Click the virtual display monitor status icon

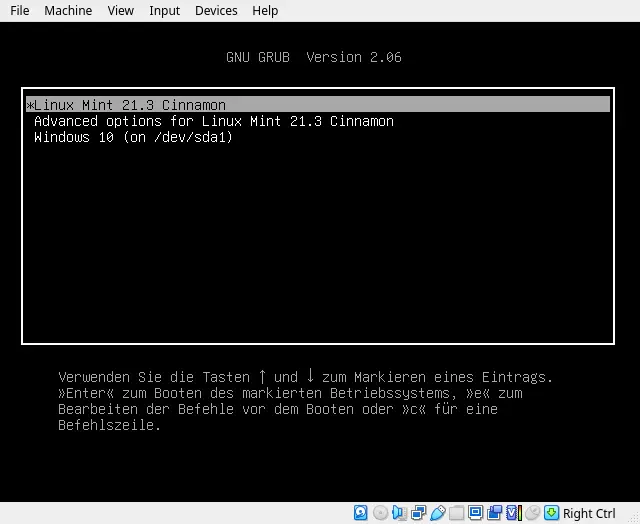point(476,513)
